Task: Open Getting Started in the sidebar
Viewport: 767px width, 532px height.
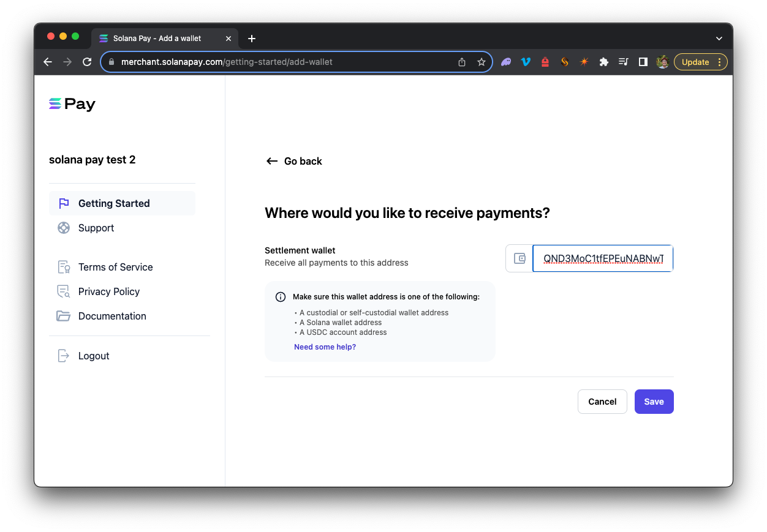Action: click(x=122, y=203)
